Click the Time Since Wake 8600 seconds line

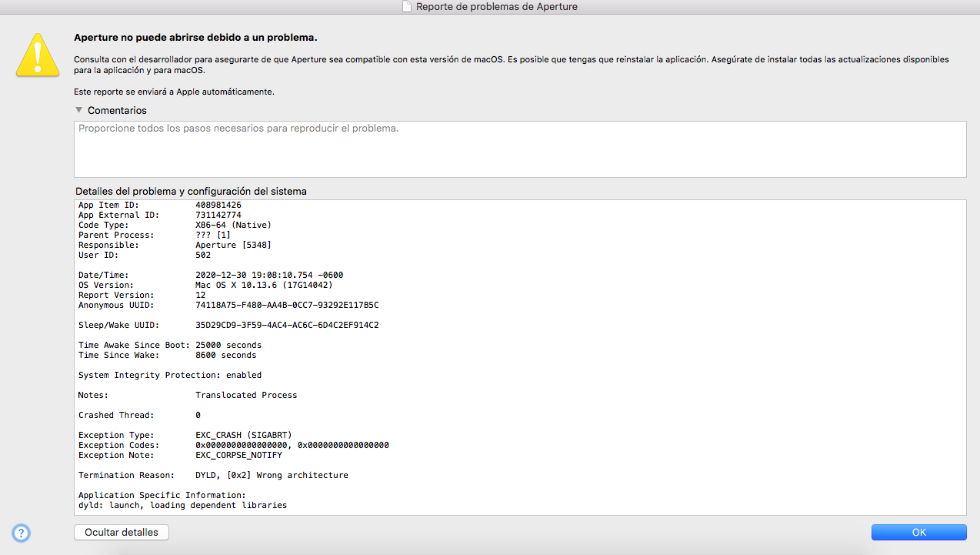pos(168,356)
